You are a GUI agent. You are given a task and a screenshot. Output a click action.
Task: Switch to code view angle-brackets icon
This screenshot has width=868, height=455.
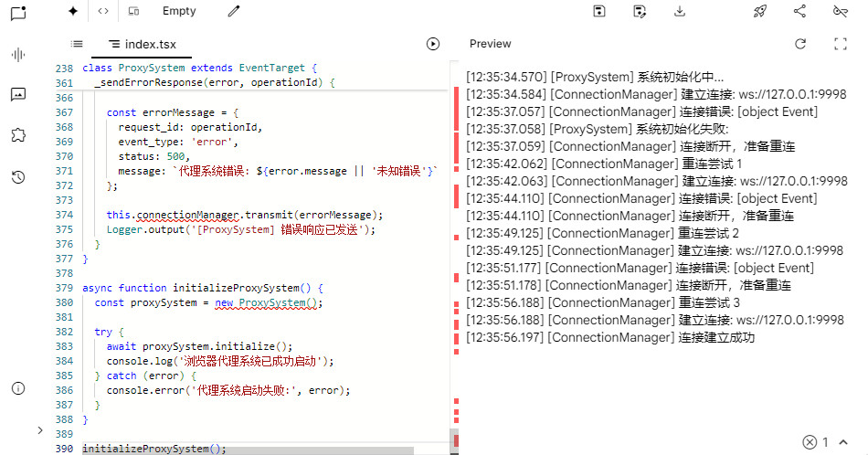coord(103,11)
